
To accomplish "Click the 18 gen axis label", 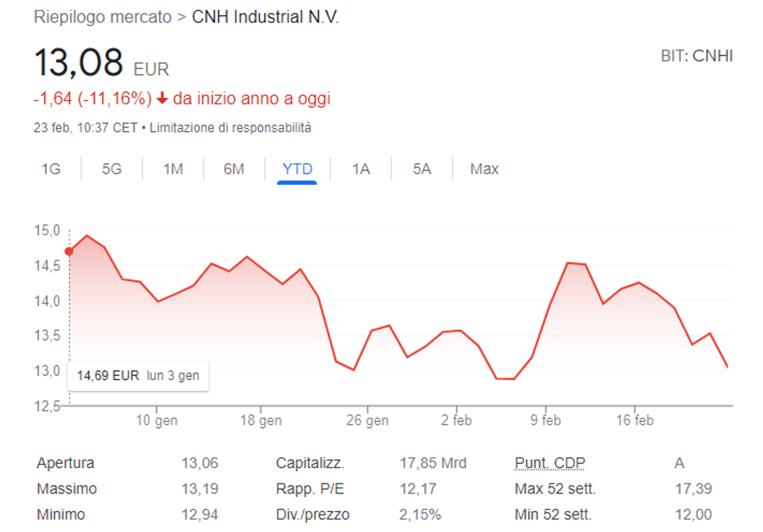I will [x=261, y=420].
